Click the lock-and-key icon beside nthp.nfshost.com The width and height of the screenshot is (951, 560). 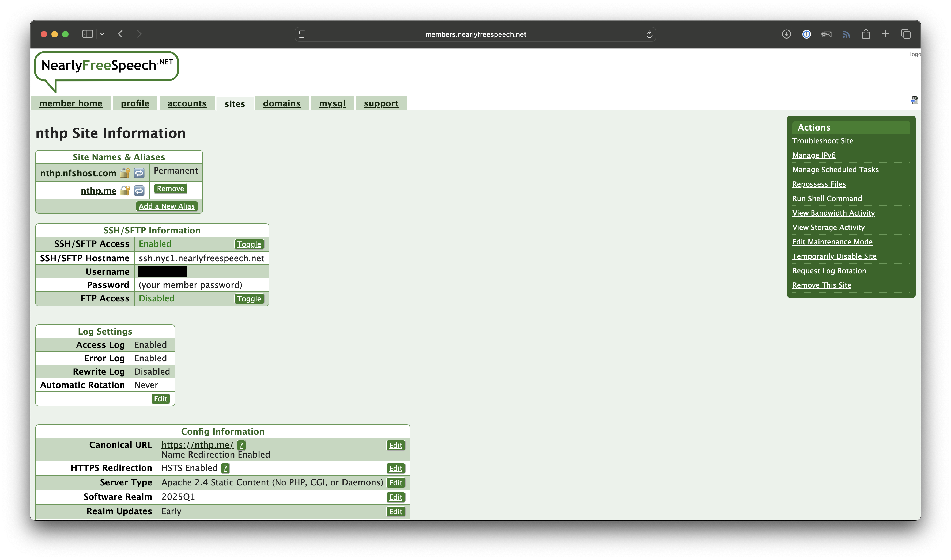tap(125, 173)
